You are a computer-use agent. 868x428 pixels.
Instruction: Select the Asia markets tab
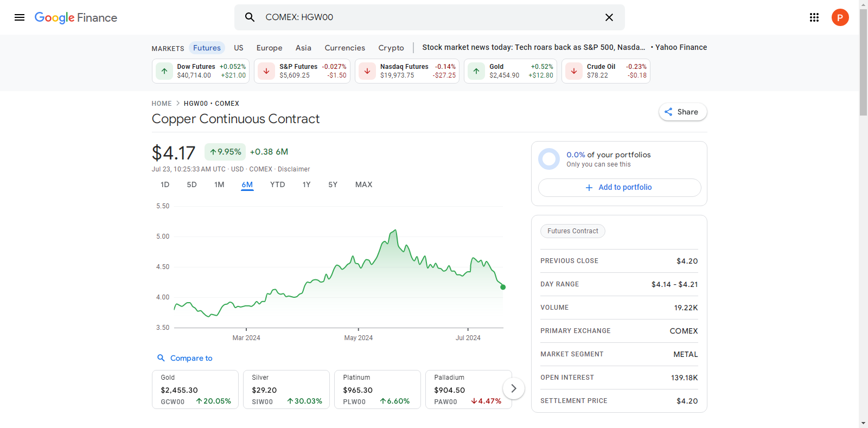point(304,48)
